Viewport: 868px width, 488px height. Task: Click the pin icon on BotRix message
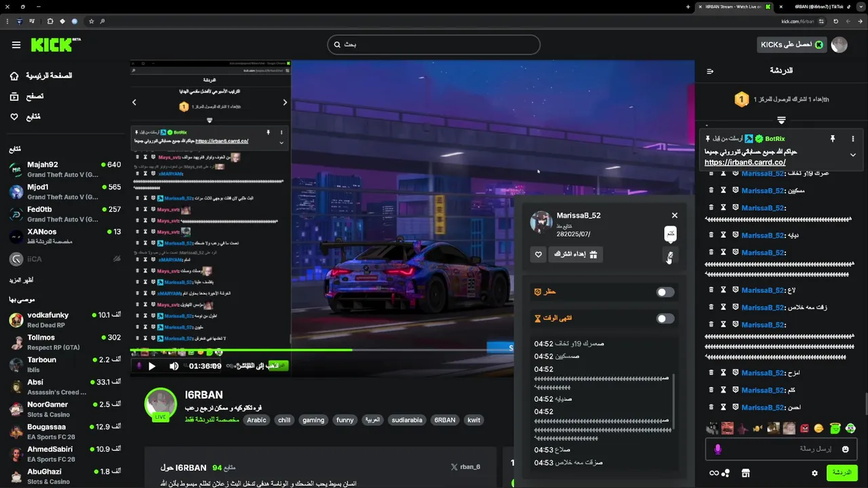(833, 138)
